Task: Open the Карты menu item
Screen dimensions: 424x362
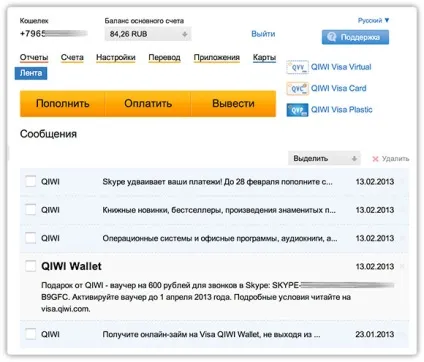Action: tap(264, 58)
